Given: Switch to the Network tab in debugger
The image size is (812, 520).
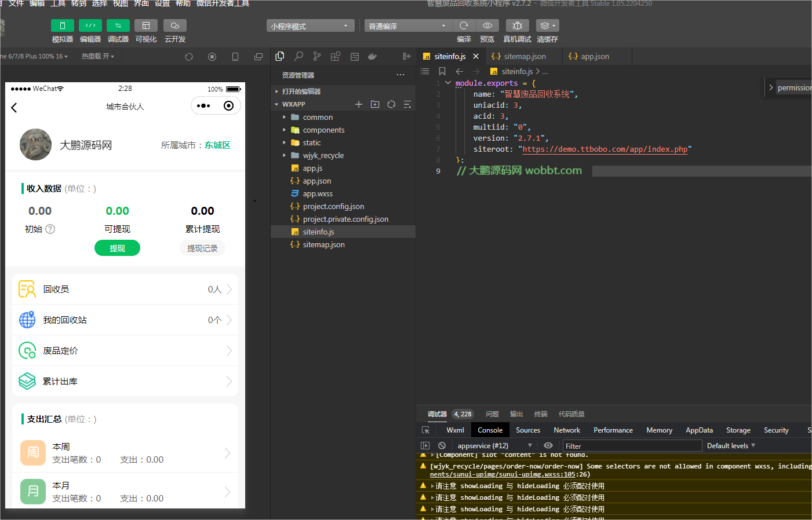Looking at the screenshot, I should pyautogui.click(x=566, y=430).
